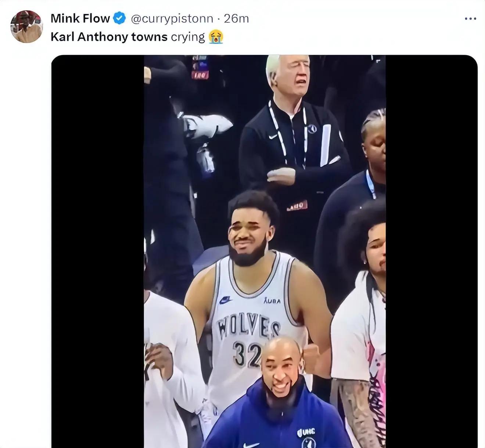This screenshot has height=448, width=485.
Task: Click the crying face emoji in tweet
Action: point(216,37)
